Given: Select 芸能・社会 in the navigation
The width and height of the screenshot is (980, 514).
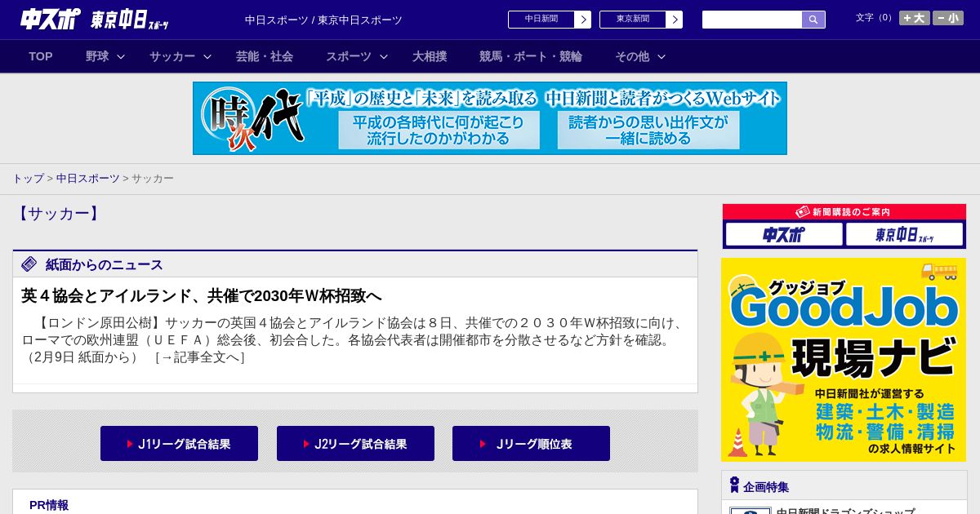Looking at the screenshot, I should click(x=265, y=56).
